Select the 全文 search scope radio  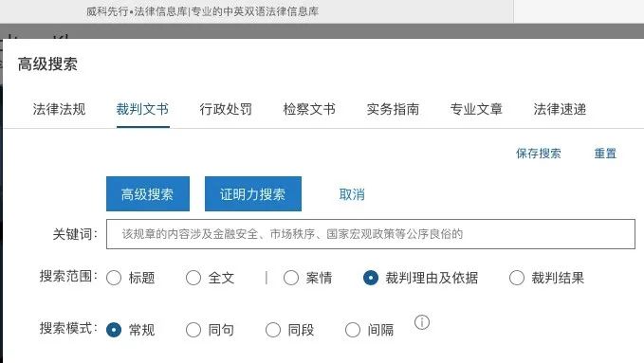193,278
